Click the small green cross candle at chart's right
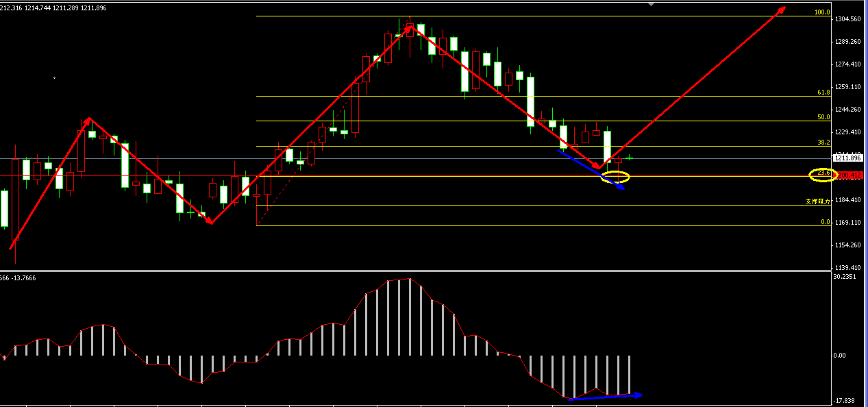This screenshot has height=407, width=868. (x=628, y=158)
